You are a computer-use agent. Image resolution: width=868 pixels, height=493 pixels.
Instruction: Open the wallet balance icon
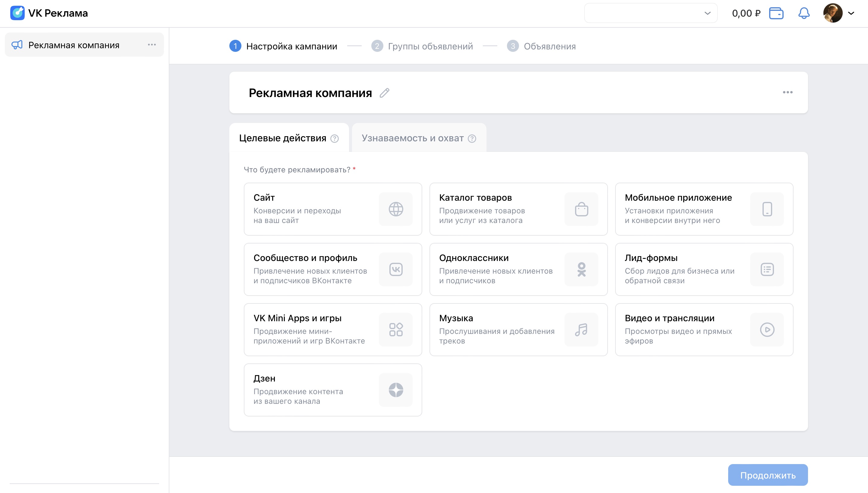click(776, 13)
